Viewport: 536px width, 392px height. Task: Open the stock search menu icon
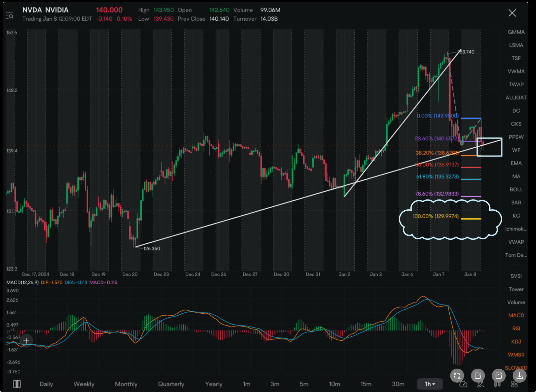10,15
